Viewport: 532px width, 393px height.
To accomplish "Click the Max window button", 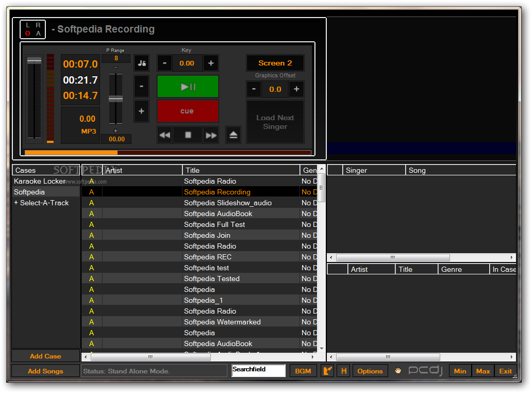I will pos(483,371).
